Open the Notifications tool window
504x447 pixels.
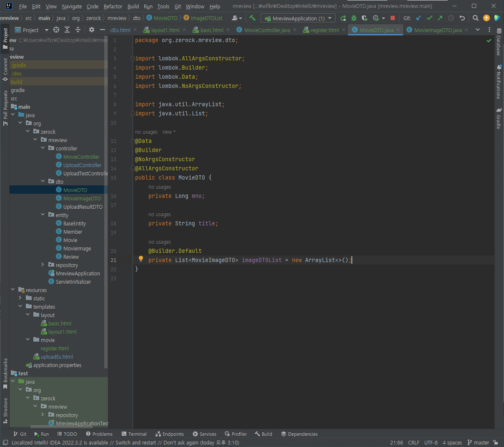coord(499,82)
